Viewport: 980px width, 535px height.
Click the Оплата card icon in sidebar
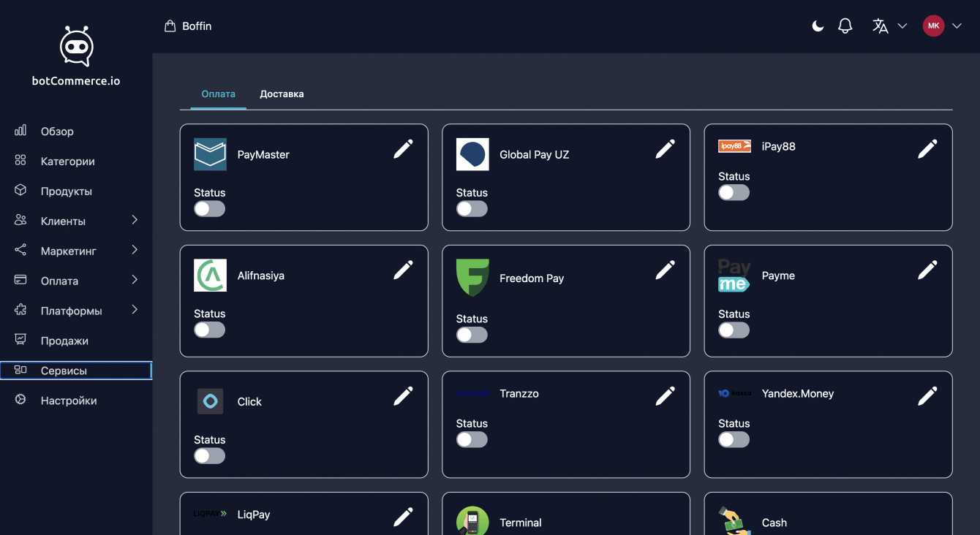tap(20, 281)
